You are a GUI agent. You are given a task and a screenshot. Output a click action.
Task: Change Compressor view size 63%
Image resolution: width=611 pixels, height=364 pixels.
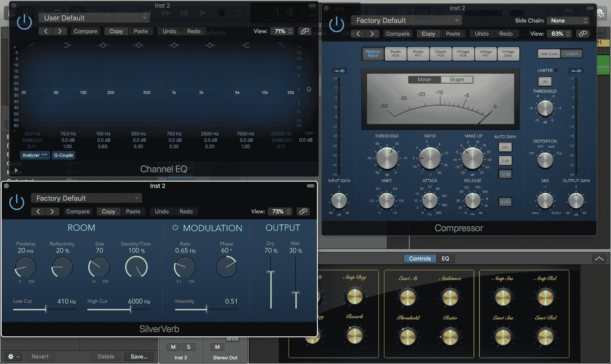(x=560, y=34)
